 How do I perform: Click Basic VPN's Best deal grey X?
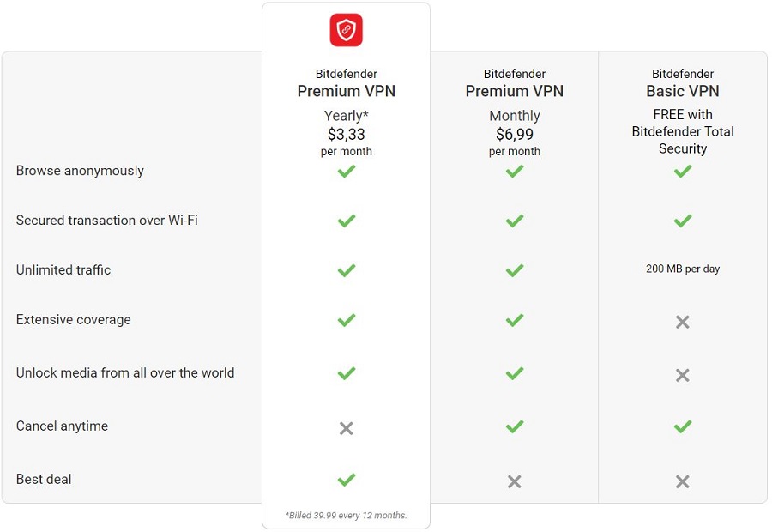pos(683,481)
